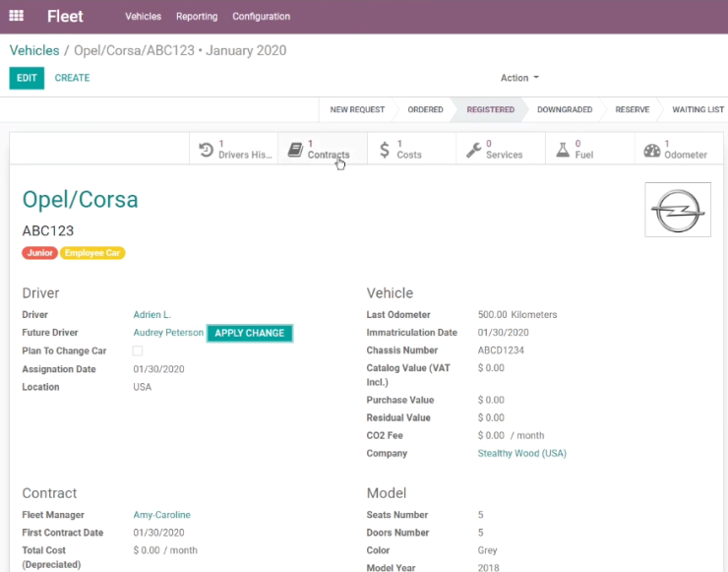
Task: Click the Doors Number value
Action: 480,533
